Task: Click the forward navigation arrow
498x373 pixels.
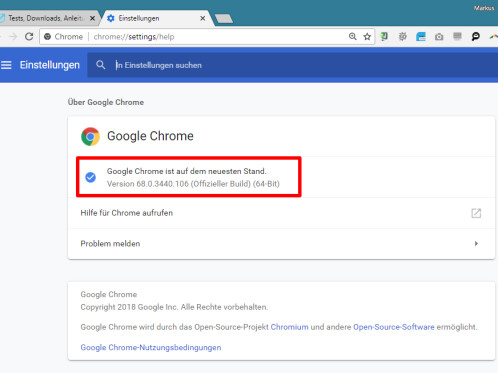Action: point(13,36)
